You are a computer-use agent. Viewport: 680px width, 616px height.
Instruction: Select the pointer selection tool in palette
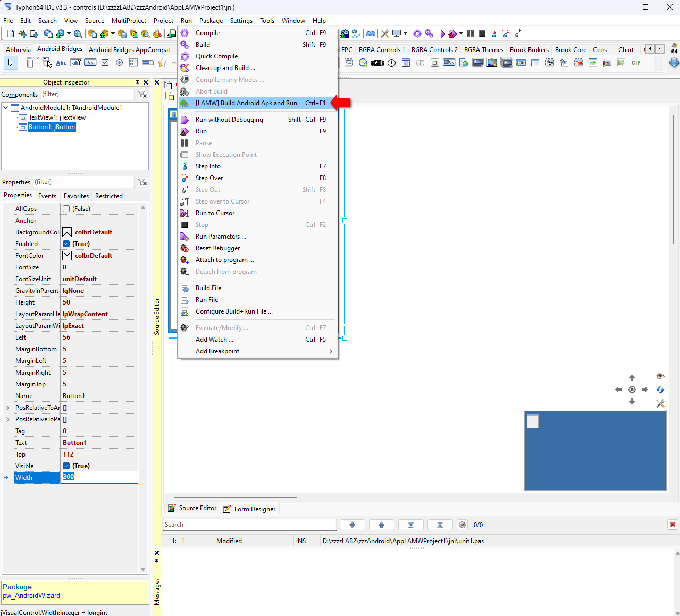point(10,63)
